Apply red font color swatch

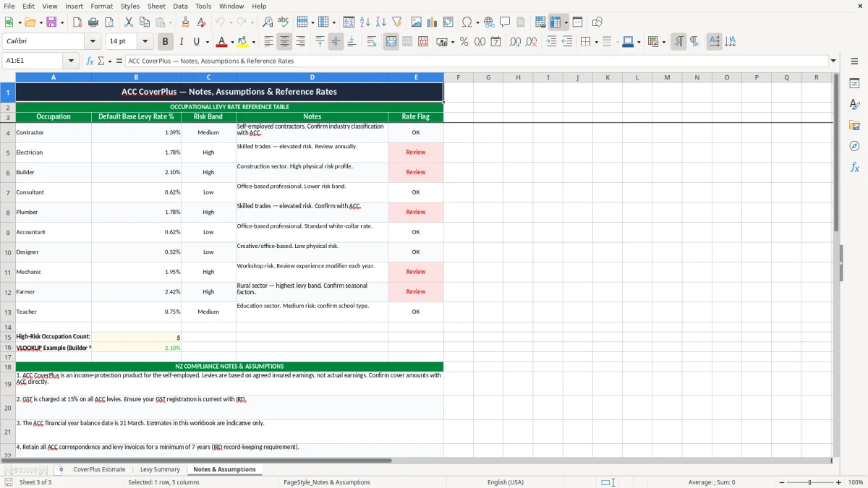pos(222,42)
